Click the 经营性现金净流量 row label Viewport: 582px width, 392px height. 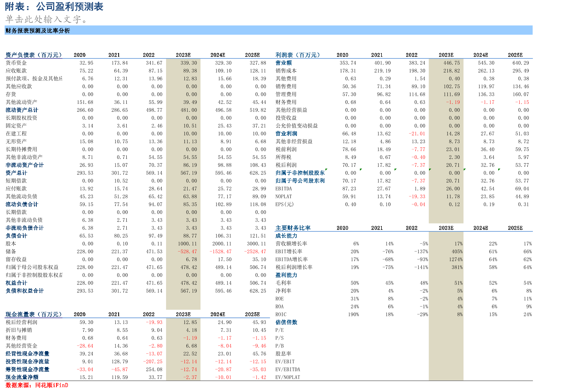(x=28, y=354)
